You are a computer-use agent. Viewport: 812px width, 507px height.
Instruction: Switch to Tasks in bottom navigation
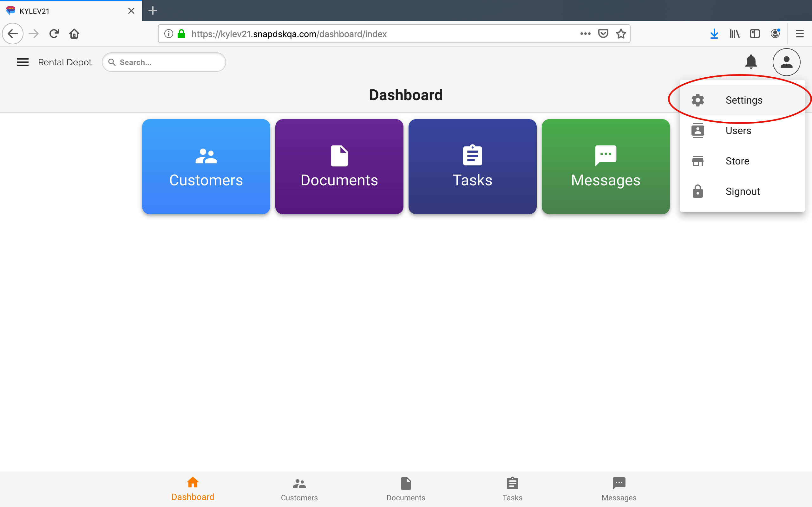coord(512,489)
